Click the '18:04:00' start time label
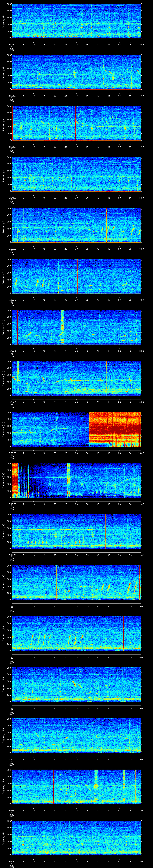Screen dimensions: 153x868 tap(12, 198)
